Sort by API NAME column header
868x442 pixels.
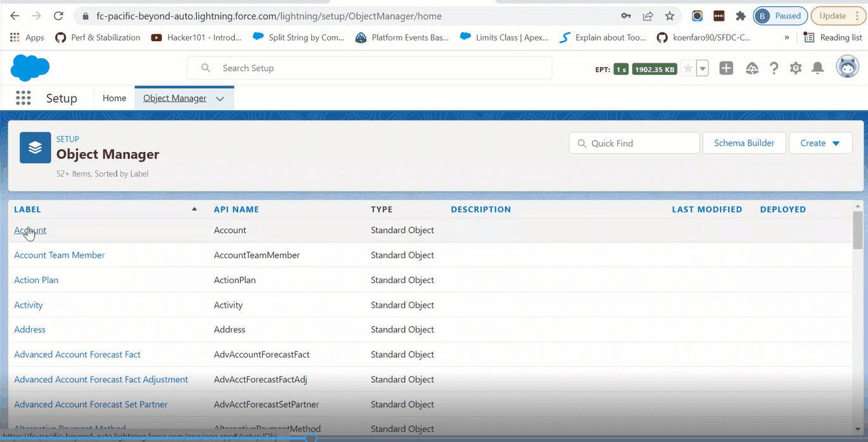(236, 209)
